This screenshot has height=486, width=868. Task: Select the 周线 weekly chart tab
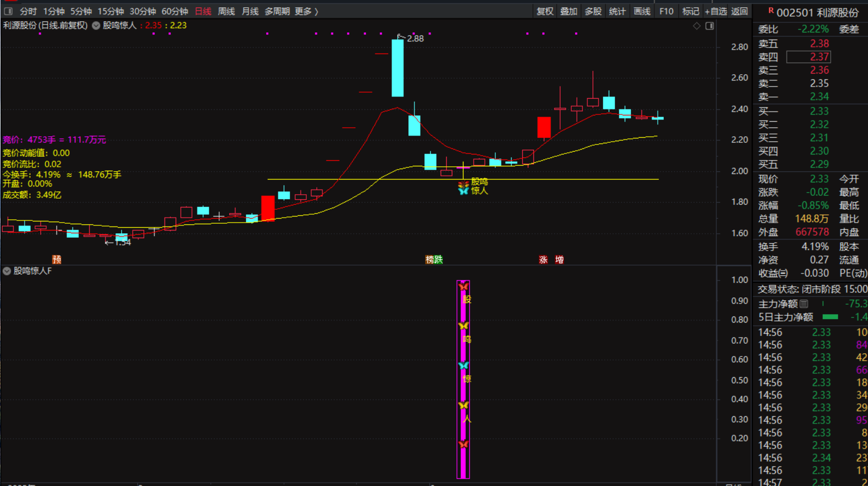[x=226, y=11]
